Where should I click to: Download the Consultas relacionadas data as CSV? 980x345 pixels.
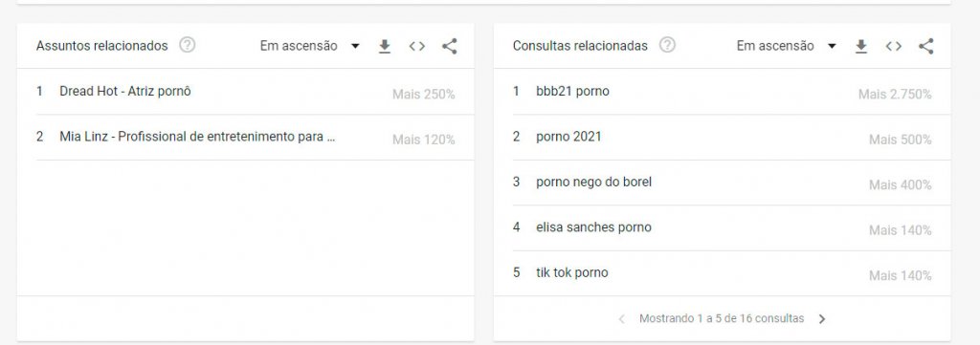coord(860,46)
